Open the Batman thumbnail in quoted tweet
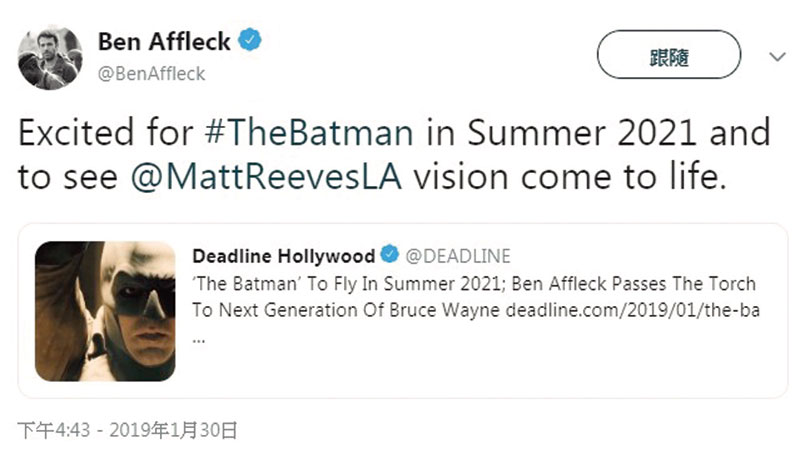The width and height of the screenshot is (800, 459). [x=105, y=311]
